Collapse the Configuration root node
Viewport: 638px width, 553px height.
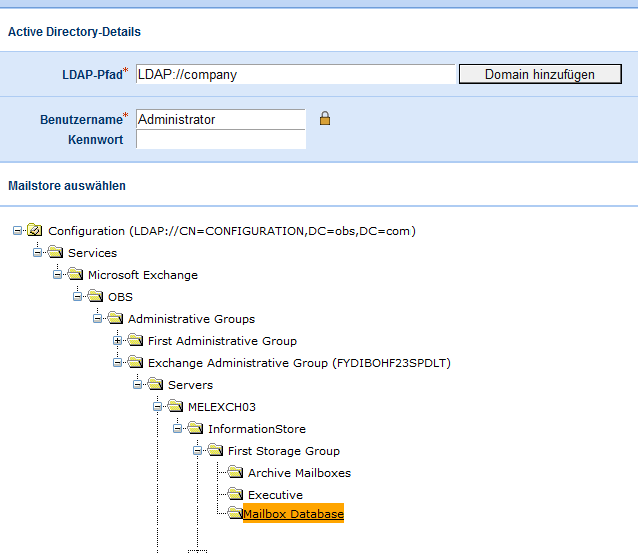pos(18,231)
